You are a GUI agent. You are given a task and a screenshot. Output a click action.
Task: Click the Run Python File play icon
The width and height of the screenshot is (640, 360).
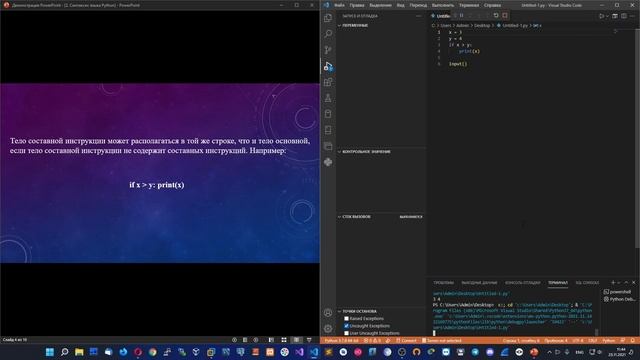(x=601, y=16)
